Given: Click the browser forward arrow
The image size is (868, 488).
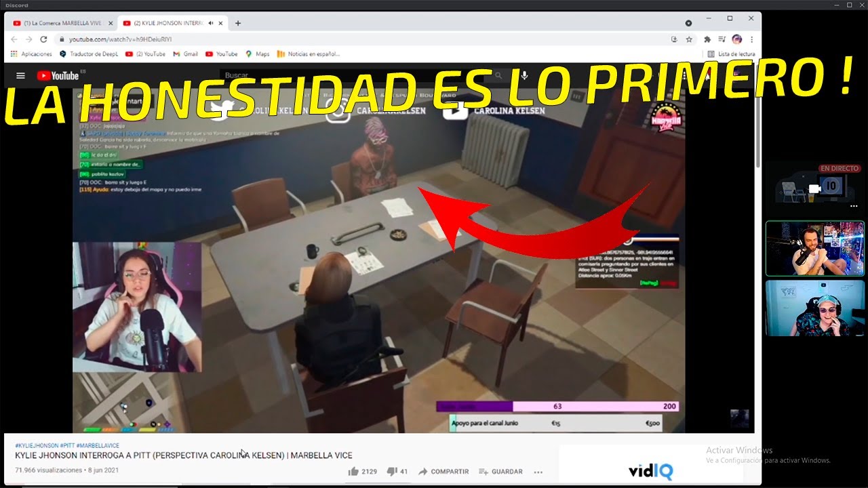Looking at the screenshot, I should pos(28,39).
